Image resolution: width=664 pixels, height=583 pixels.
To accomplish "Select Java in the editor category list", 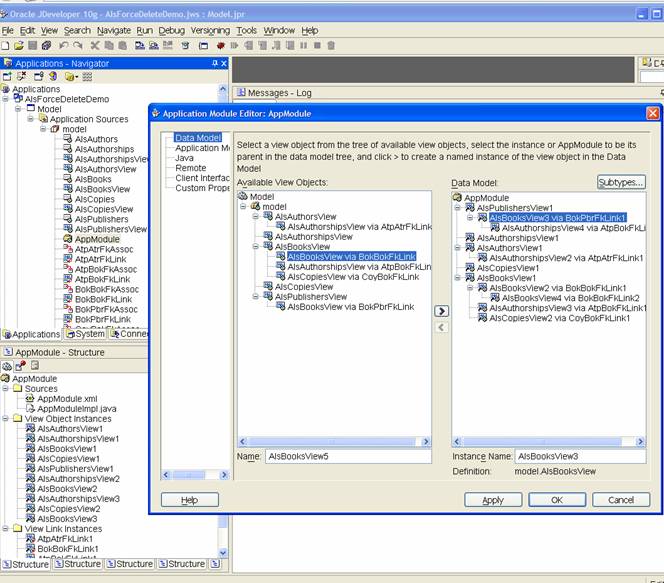I will click(185, 158).
